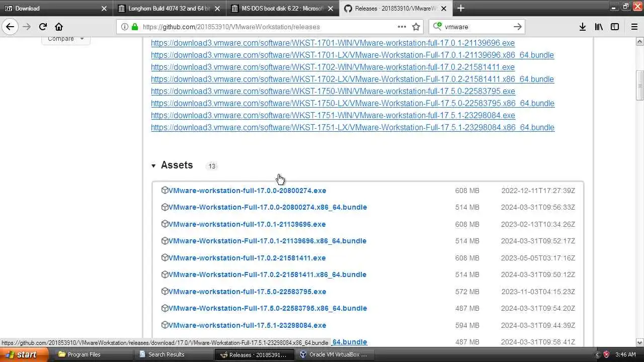Open the downloads panel
This screenshot has width=644, height=362.
coord(583,27)
